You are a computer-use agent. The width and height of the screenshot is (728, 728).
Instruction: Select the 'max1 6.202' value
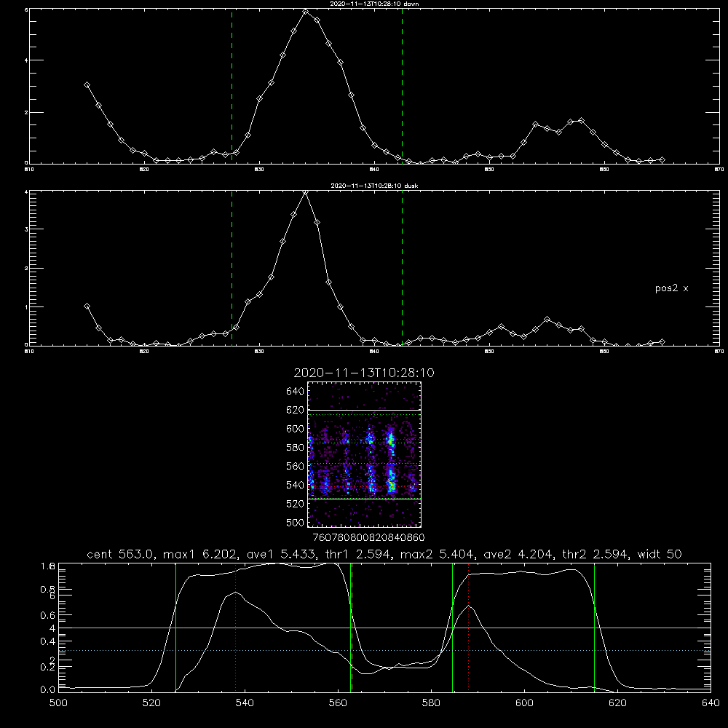(x=199, y=554)
